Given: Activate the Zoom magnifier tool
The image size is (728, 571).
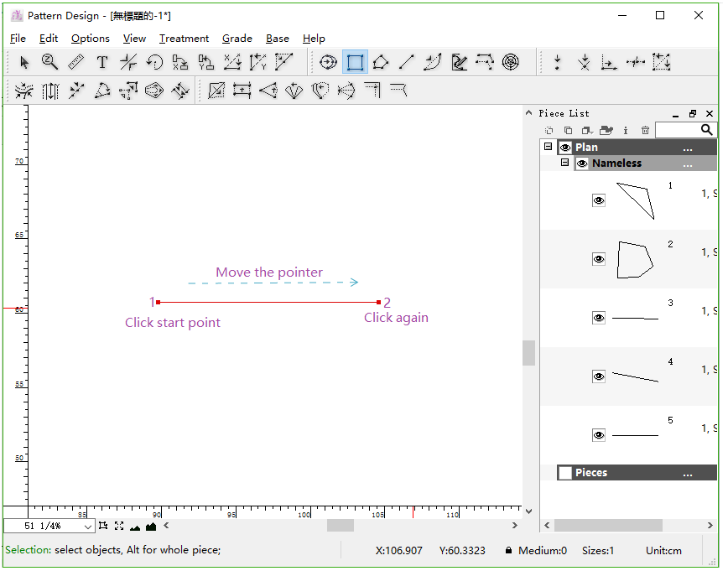Looking at the screenshot, I should (x=50, y=62).
